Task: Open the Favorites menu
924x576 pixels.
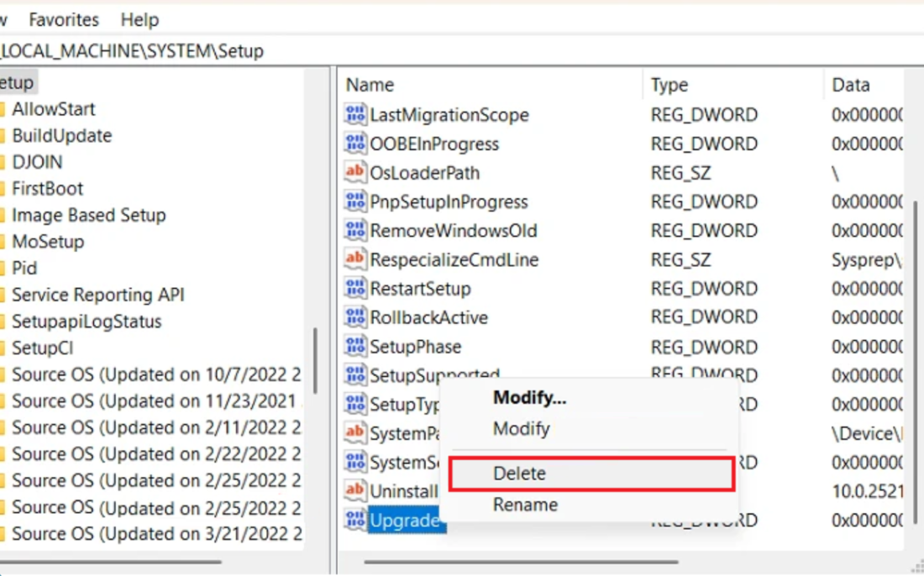Action: click(63, 19)
